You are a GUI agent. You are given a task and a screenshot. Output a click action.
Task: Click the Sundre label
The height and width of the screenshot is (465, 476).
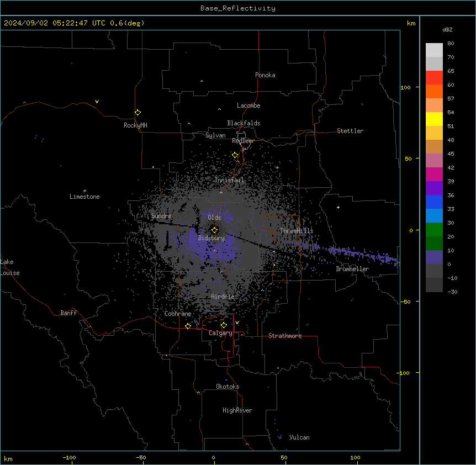161,216
